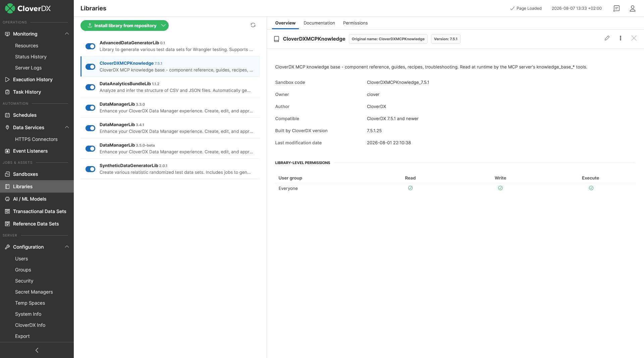
Task: Refresh the libraries list
Action: (x=253, y=25)
